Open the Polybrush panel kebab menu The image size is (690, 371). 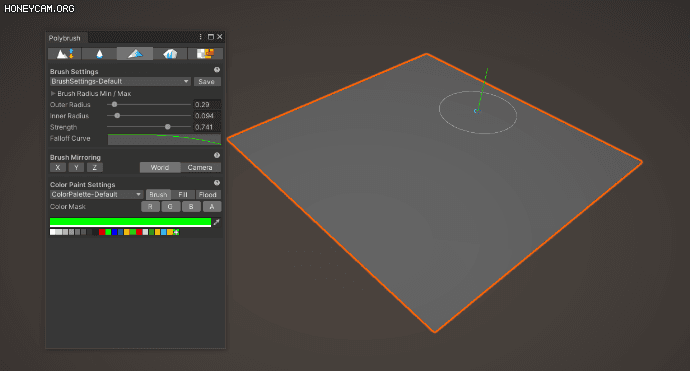pos(201,37)
